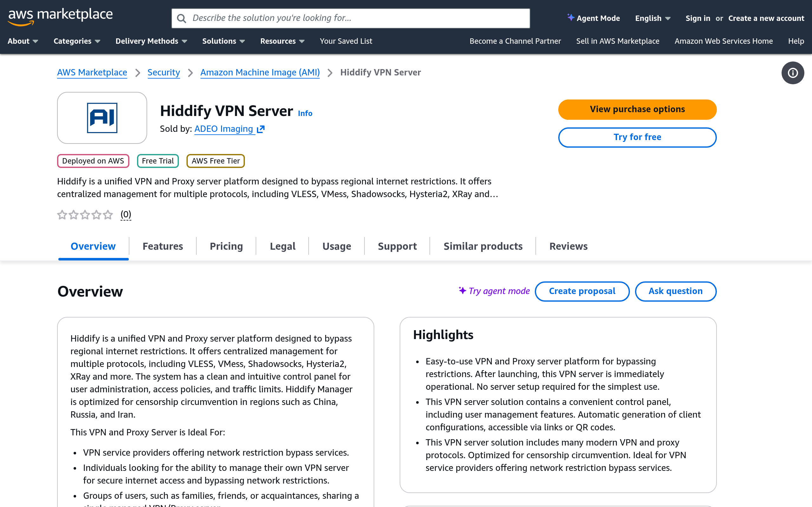Open the Resources menu
The image size is (812, 507).
[282, 41]
